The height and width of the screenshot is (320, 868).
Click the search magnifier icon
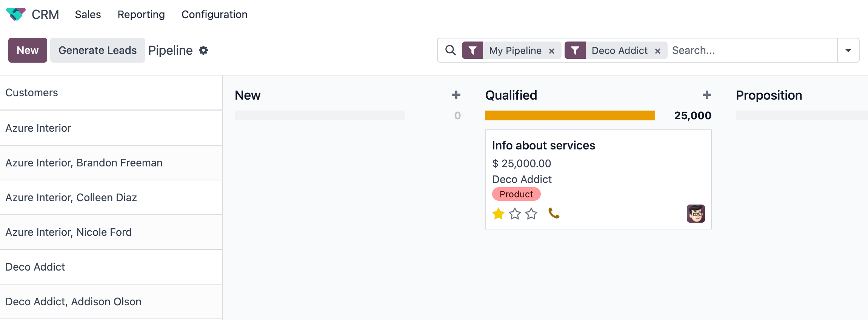coord(451,50)
